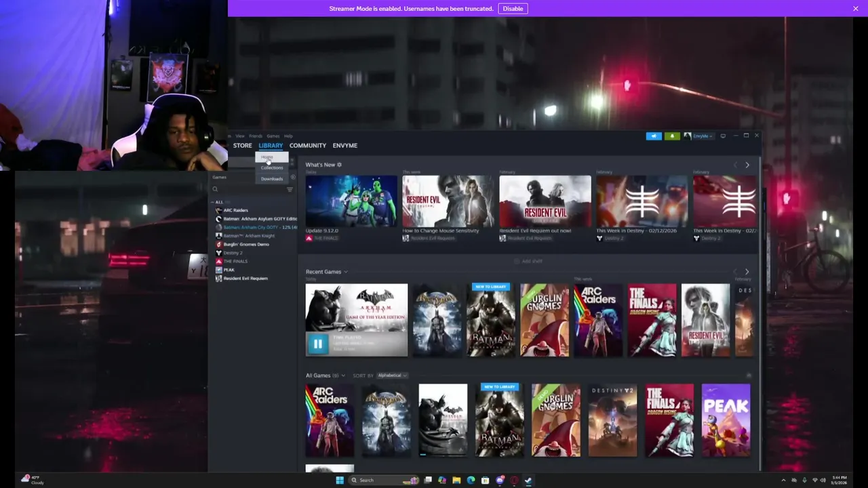
Task: Open Batman Arkham City cover in All Games
Action: 443,420
